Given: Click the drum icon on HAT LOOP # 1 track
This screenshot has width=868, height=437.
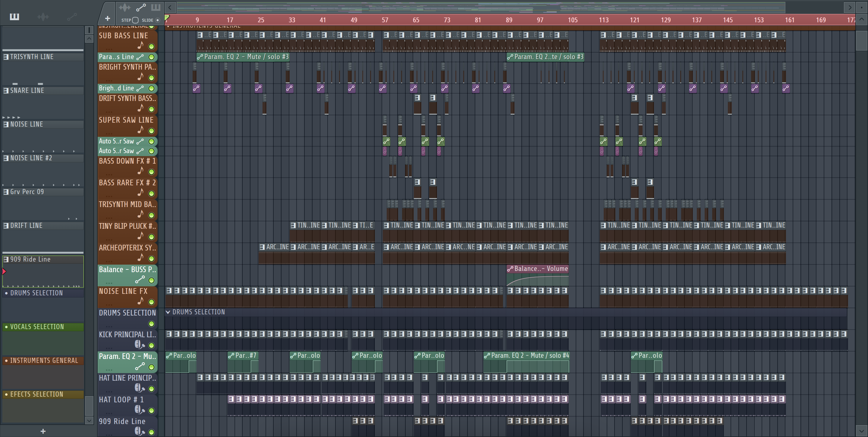Looking at the screenshot, I should click(x=139, y=409).
